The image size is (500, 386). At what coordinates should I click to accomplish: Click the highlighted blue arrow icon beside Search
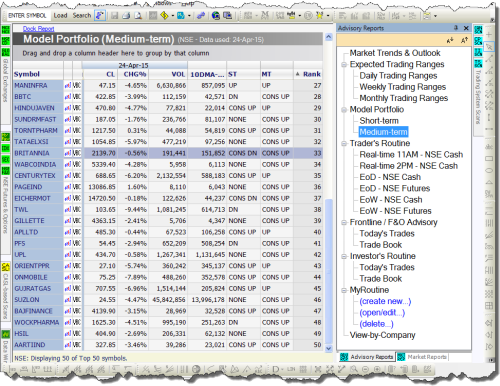(x=100, y=15)
